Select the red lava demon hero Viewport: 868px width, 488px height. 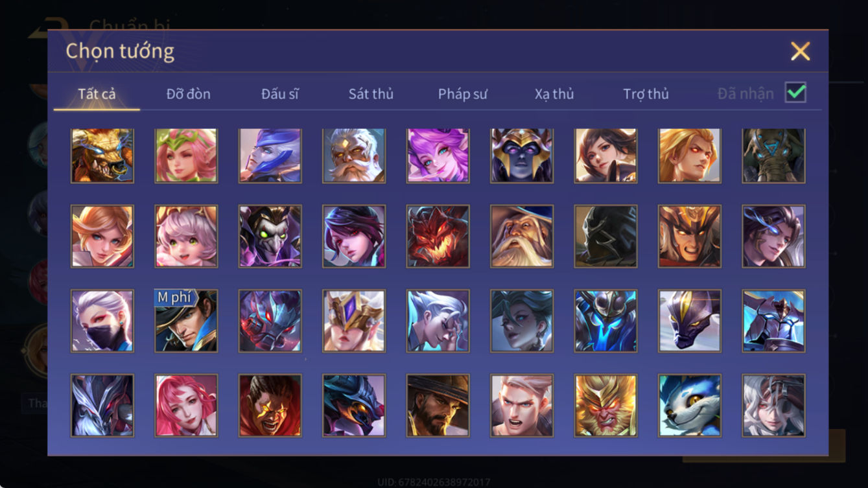[x=438, y=237]
